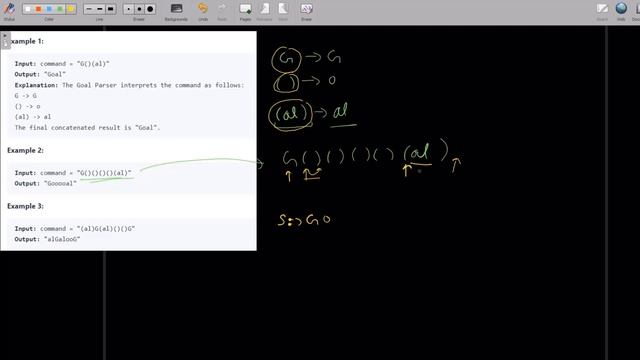This screenshot has height=360, width=640.
Task: Undo the last stroke
Action: (203, 11)
